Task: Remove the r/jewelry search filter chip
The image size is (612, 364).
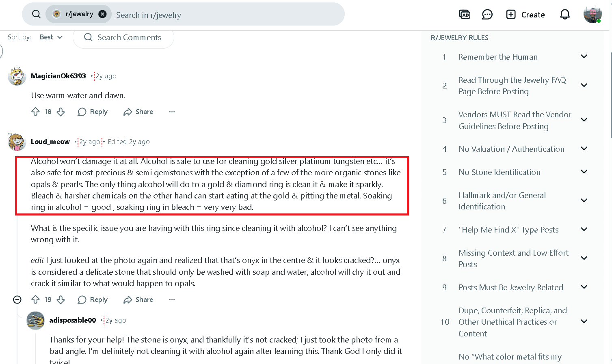Action: (x=103, y=14)
